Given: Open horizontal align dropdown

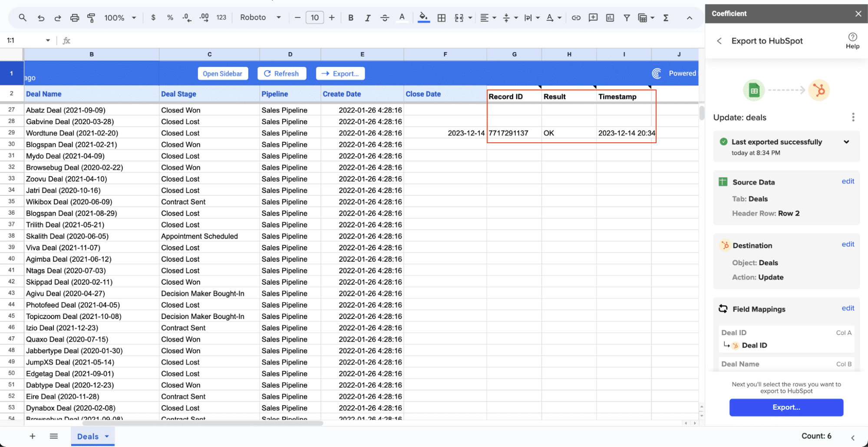Looking at the screenshot, I should (x=494, y=18).
